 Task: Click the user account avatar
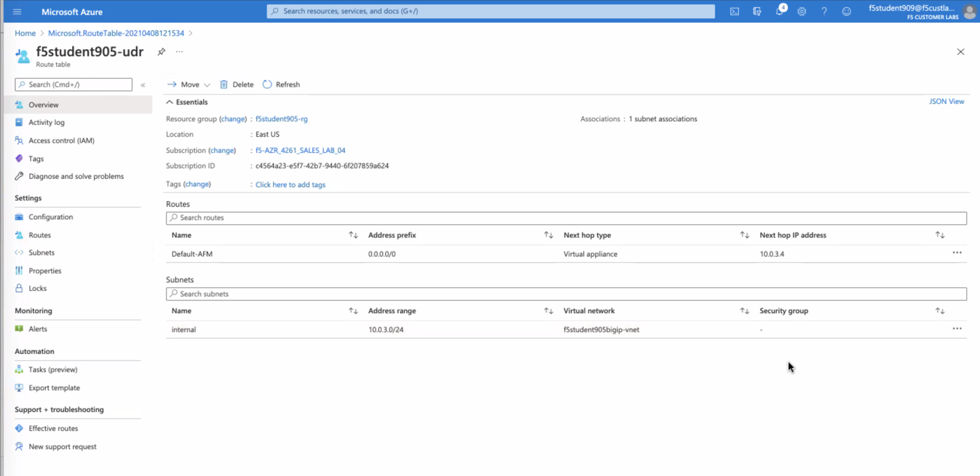pyautogui.click(x=969, y=11)
